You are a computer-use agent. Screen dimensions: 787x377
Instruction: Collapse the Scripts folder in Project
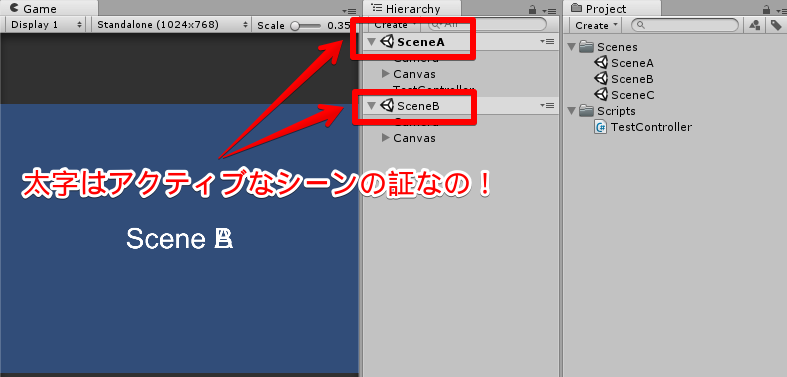point(571,110)
